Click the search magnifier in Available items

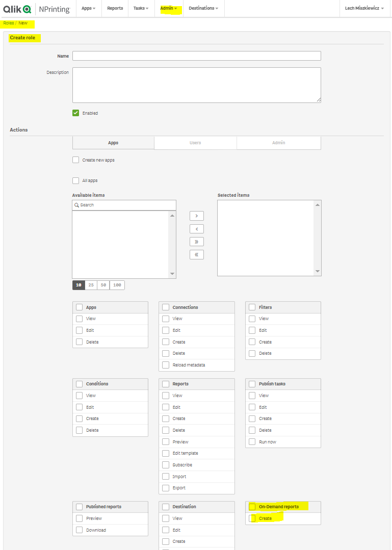click(77, 204)
